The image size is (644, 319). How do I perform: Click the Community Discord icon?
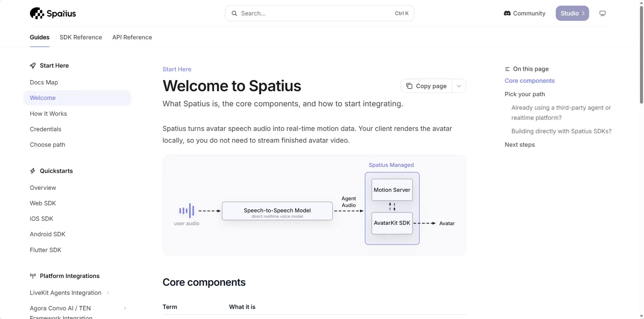[507, 13]
